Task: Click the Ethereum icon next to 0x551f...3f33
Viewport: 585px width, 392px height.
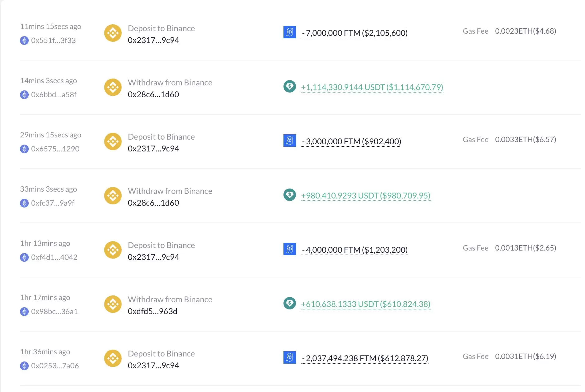Action: [x=24, y=41]
